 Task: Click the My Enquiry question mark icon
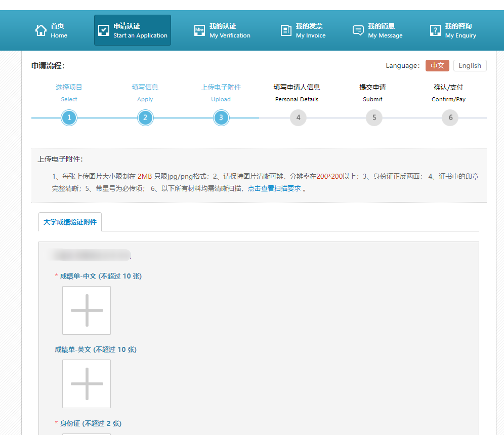[x=435, y=30]
